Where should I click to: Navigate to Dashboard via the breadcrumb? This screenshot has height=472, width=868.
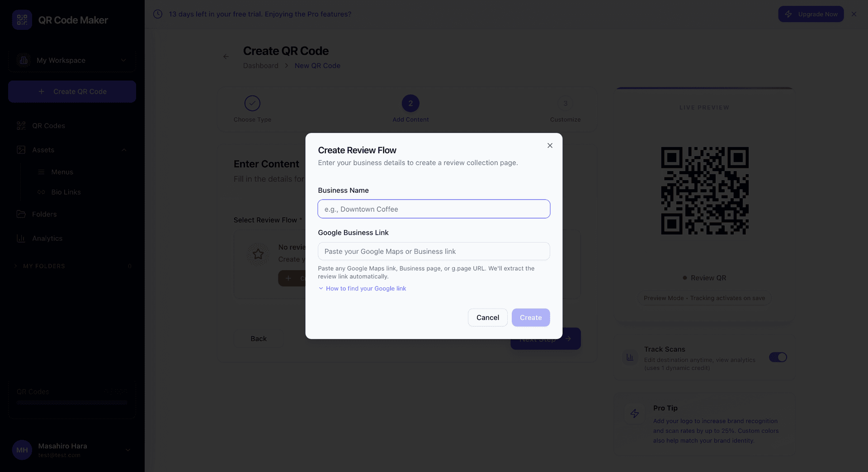pyautogui.click(x=260, y=65)
